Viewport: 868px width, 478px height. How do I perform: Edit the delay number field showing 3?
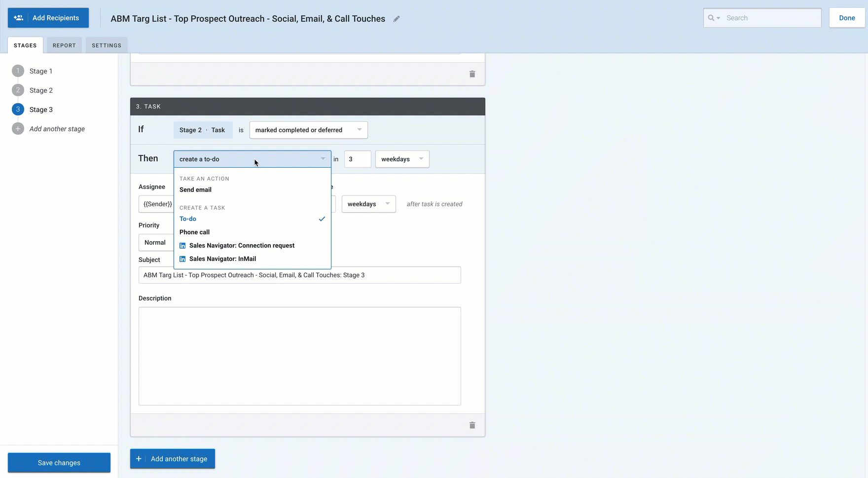coord(358,159)
